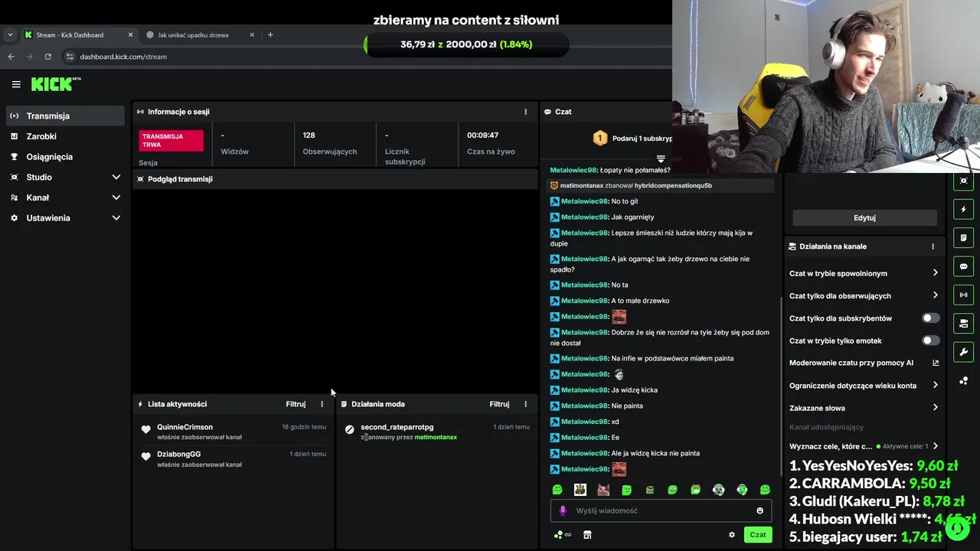
Task: Click the pink cat quick emote
Action: pos(603,490)
